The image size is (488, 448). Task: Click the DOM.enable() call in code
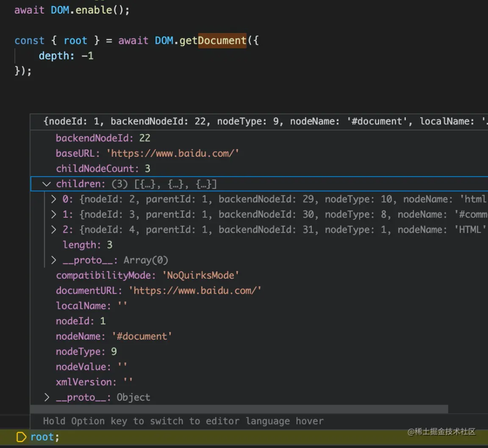pos(90,10)
